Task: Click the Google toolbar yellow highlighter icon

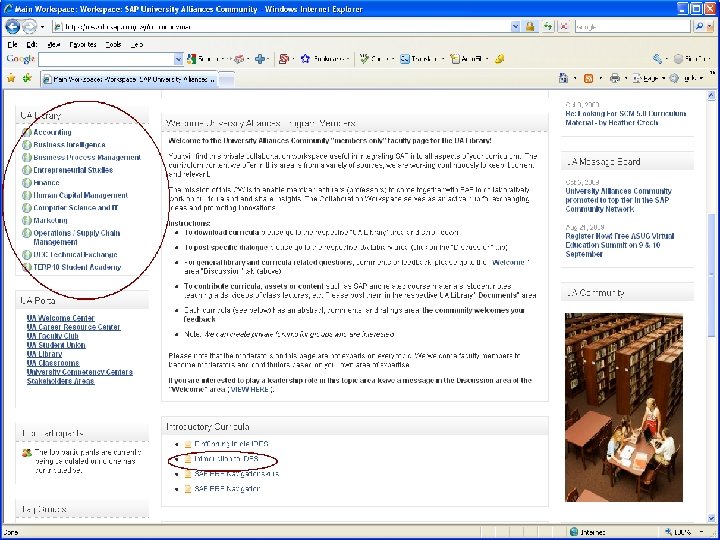Action: coord(499,59)
